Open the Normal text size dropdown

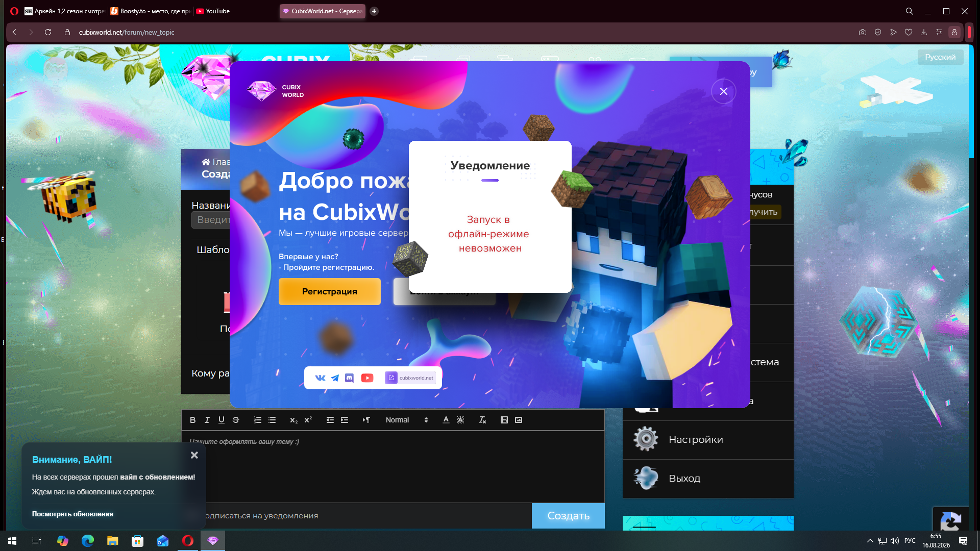pos(407,420)
